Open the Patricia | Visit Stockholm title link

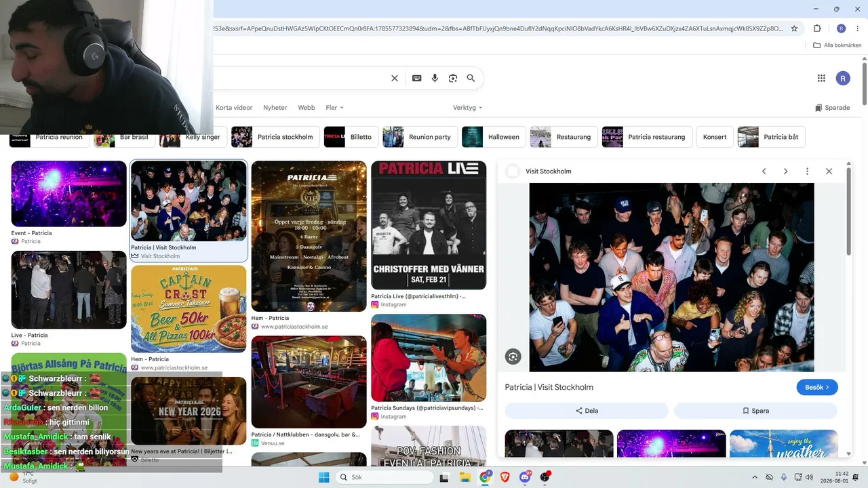point(549,387)
